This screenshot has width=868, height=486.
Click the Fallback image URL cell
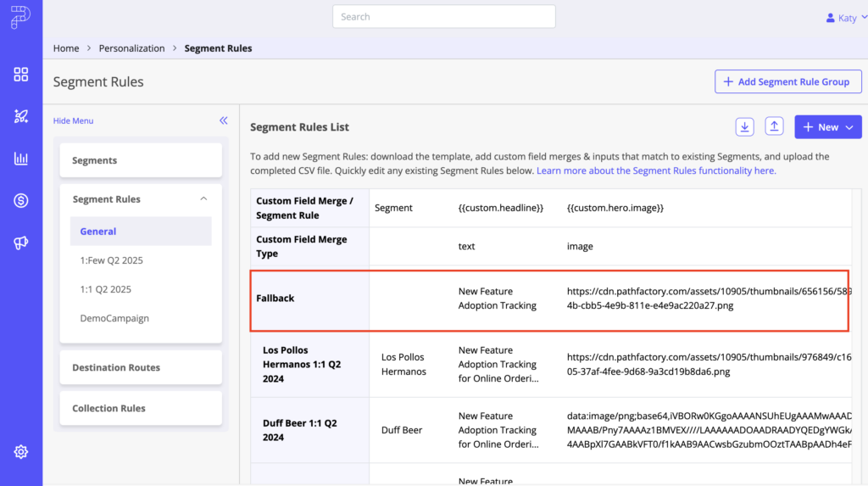click(x=709, y=299)
